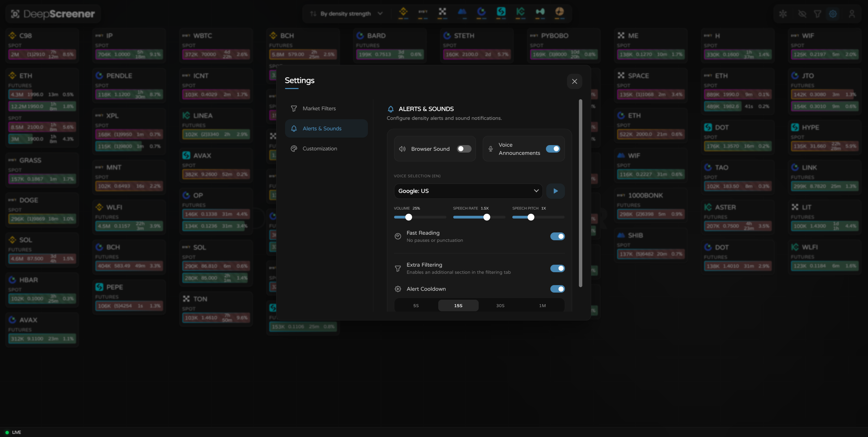The image size is (868, 437).
Task: Click the DeepScreener logo icon
Action: (15, 13)
